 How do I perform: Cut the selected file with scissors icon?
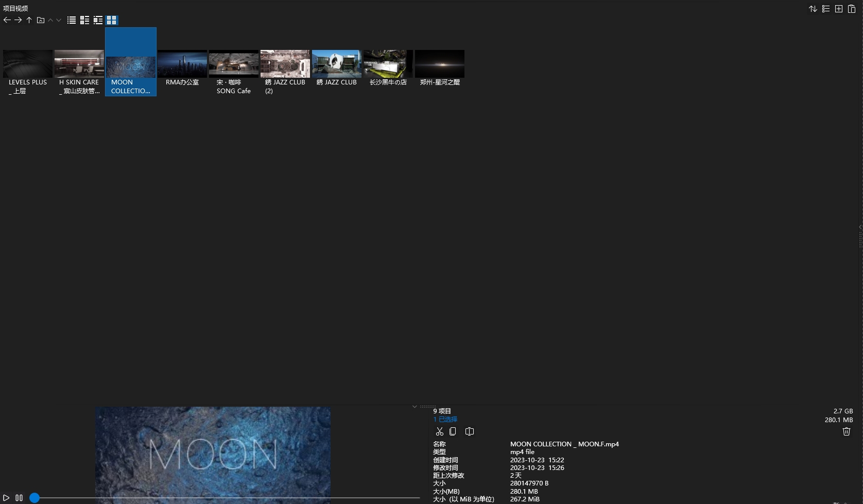click(x=439, y=431)
